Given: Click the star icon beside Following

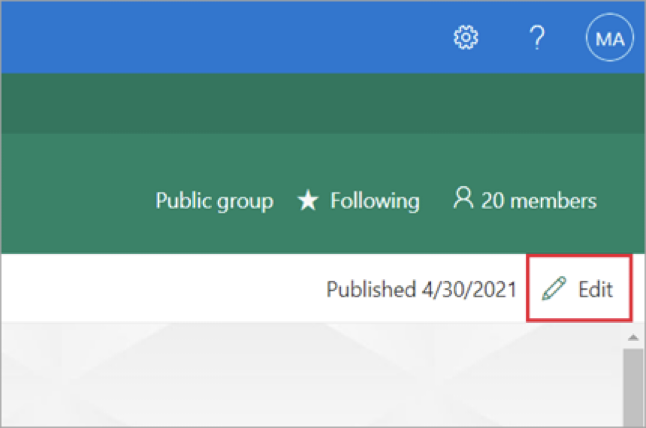Looking at the screenshot, I should [x=309, y=201].
